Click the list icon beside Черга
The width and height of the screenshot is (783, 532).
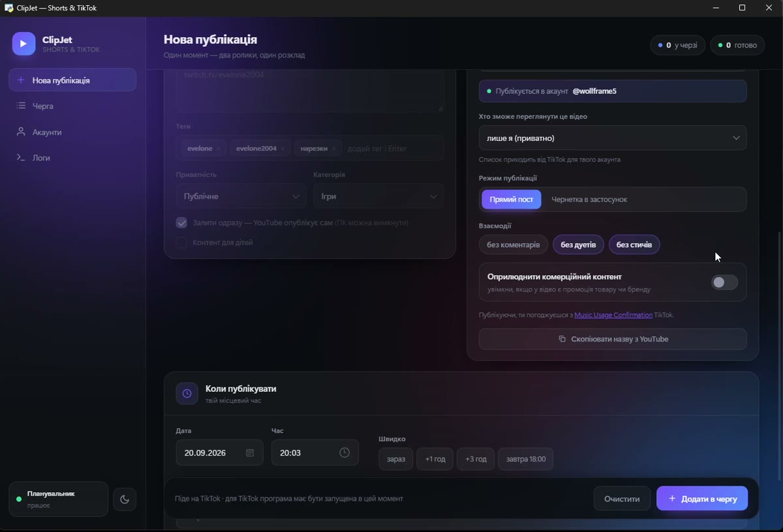coord(21,106)
